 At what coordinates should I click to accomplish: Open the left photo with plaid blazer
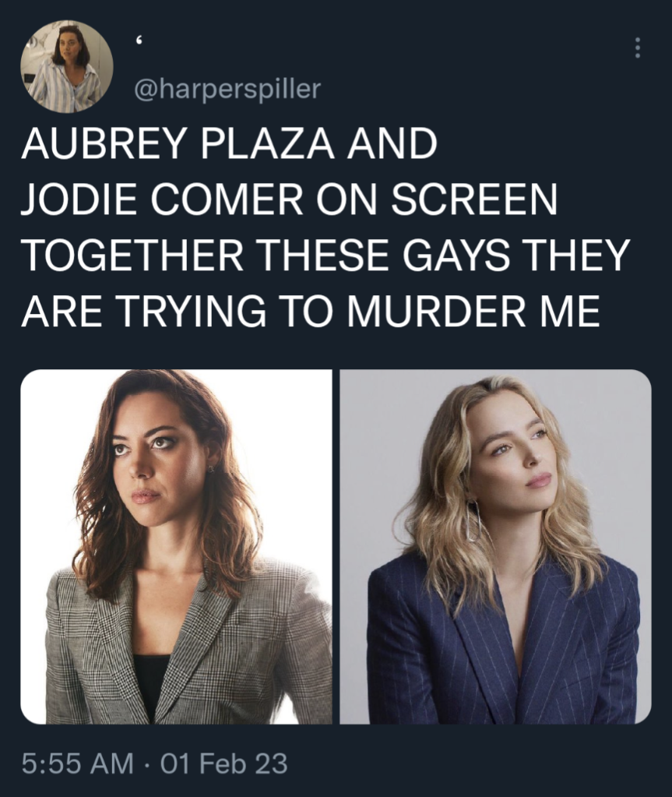pyautogui.click(x=176, y=546)
